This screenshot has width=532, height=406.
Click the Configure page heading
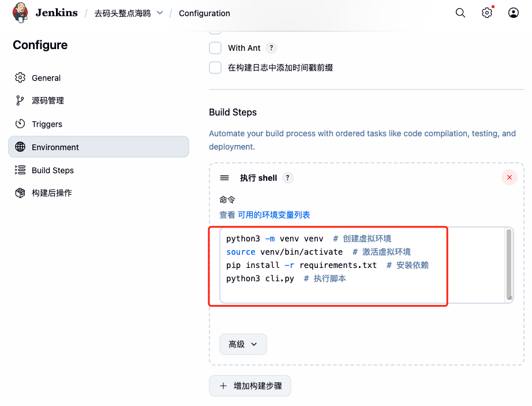pos(40,45)
